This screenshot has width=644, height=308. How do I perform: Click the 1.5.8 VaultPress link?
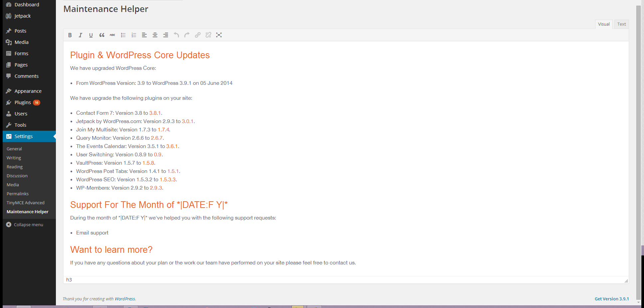click(x=148, y=163)
